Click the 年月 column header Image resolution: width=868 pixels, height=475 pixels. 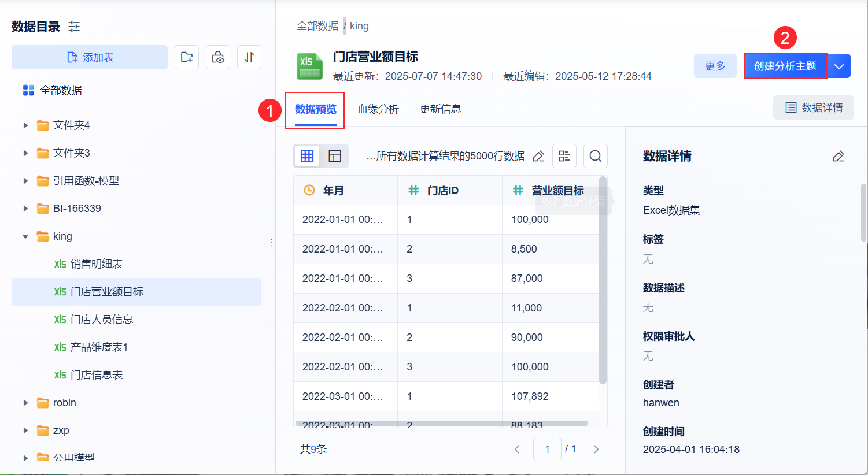point(346,190)
